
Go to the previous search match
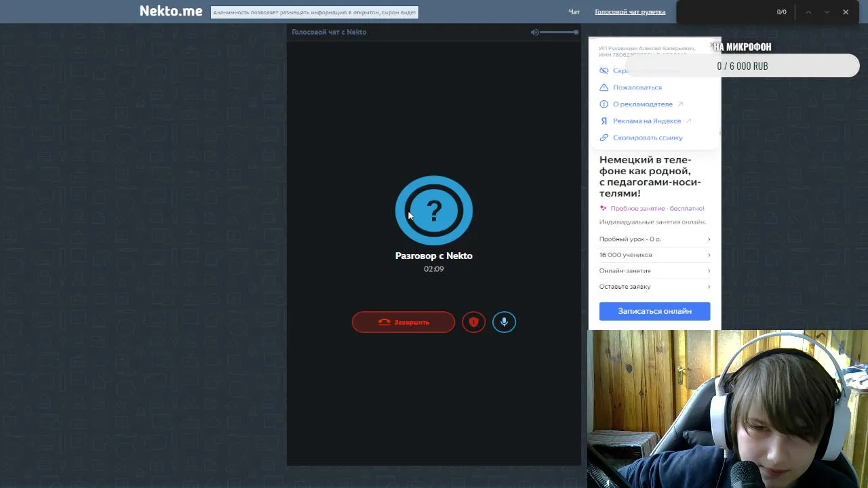tap(808, 12)
